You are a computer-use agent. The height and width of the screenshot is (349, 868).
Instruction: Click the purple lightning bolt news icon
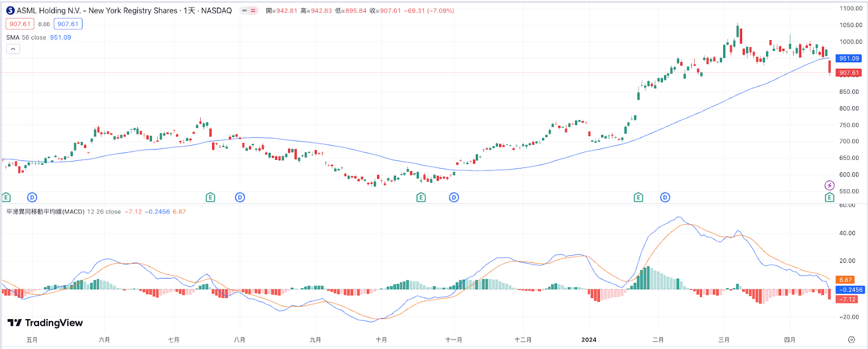(829, 185)
